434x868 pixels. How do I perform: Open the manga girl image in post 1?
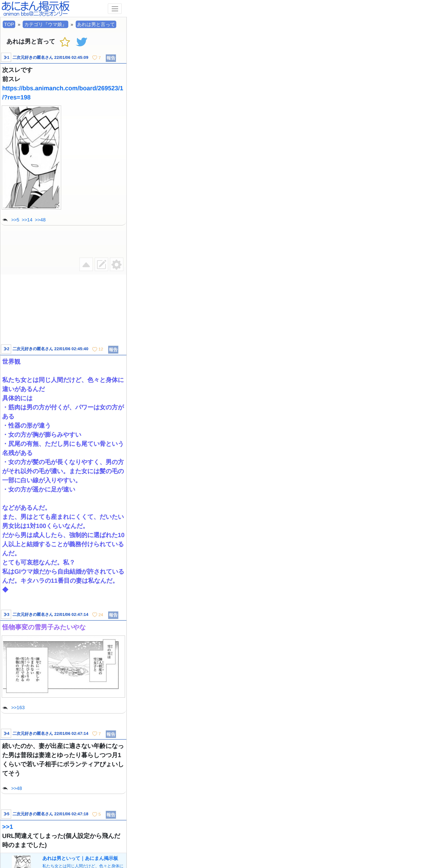31,157
